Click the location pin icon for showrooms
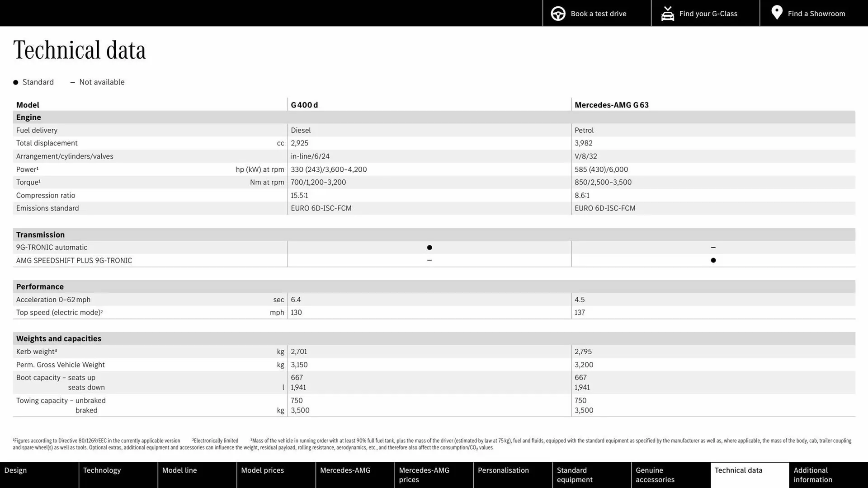This screenshot has height=488, width=868. [x=777, y=13]
